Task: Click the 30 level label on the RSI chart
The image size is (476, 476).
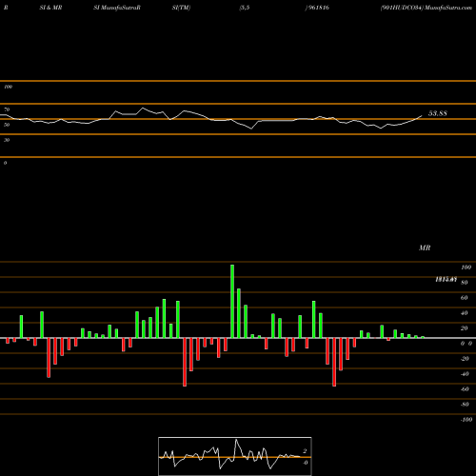Action: [x=7, y=140]
